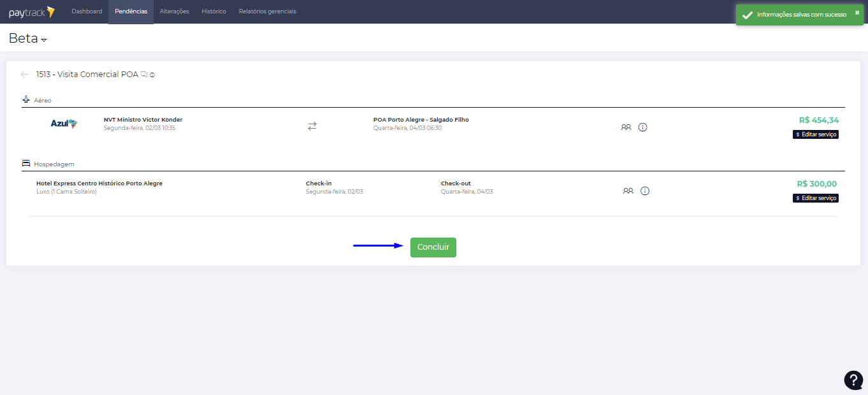Click the flight price R$ 454,34

[x=819, y=120]
